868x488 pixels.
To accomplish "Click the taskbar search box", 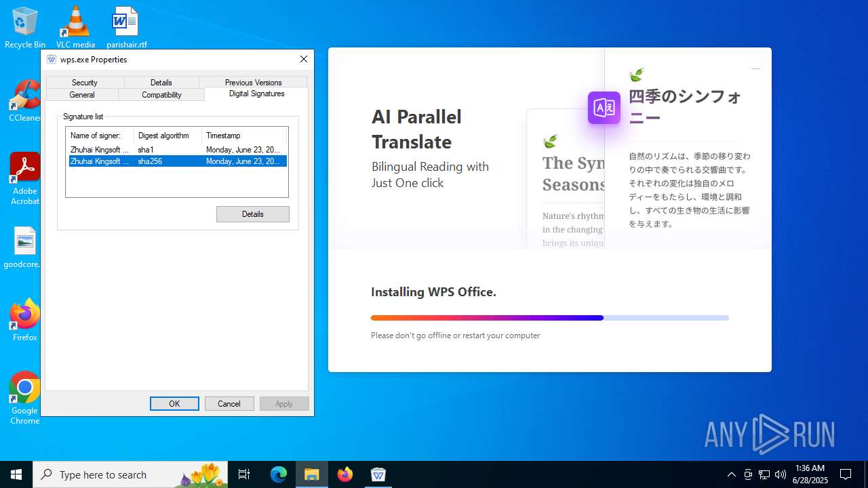I will 131,474.
